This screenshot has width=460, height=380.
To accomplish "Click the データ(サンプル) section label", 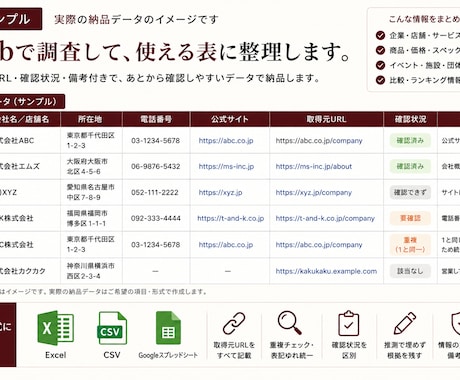I will tap(32, 102).
